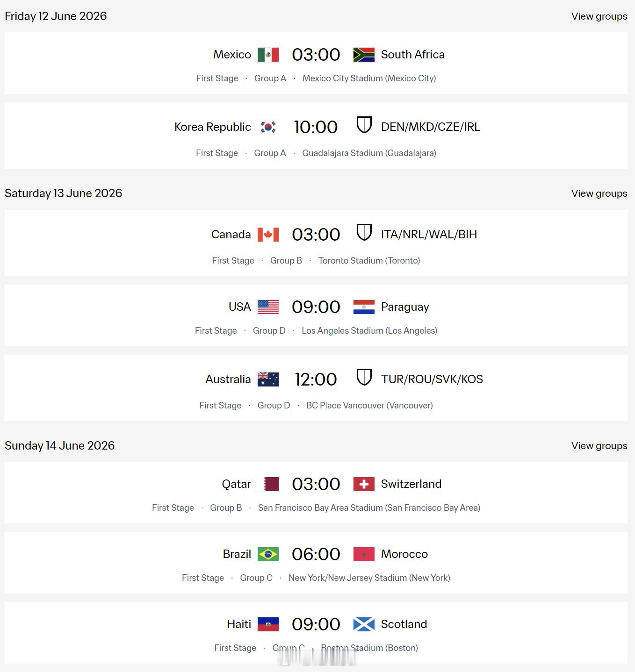Click the South Africa flag icon
635x672 pixels.
(364, 55)
